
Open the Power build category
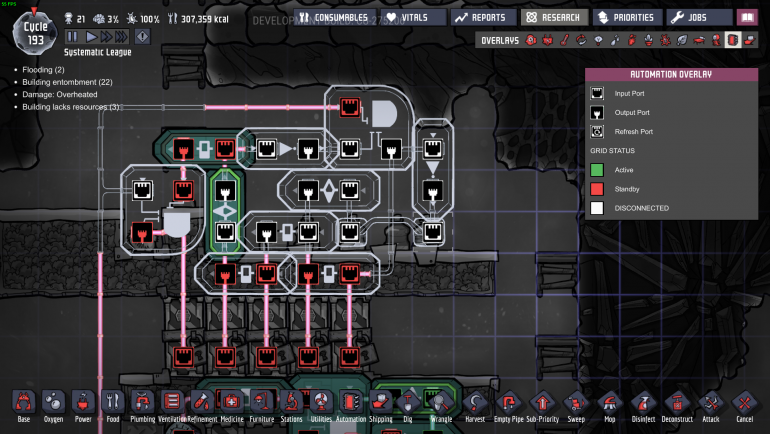point(83,407)
